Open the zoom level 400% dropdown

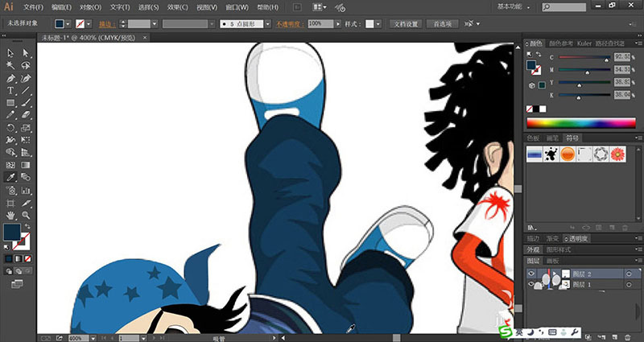[93, 338]
